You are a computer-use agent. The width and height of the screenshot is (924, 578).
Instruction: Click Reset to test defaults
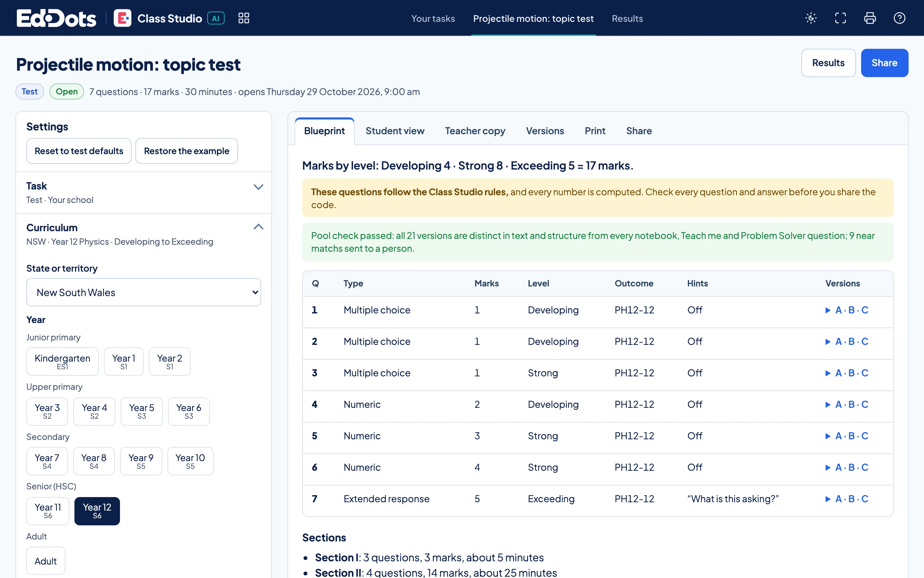[79, 151]
